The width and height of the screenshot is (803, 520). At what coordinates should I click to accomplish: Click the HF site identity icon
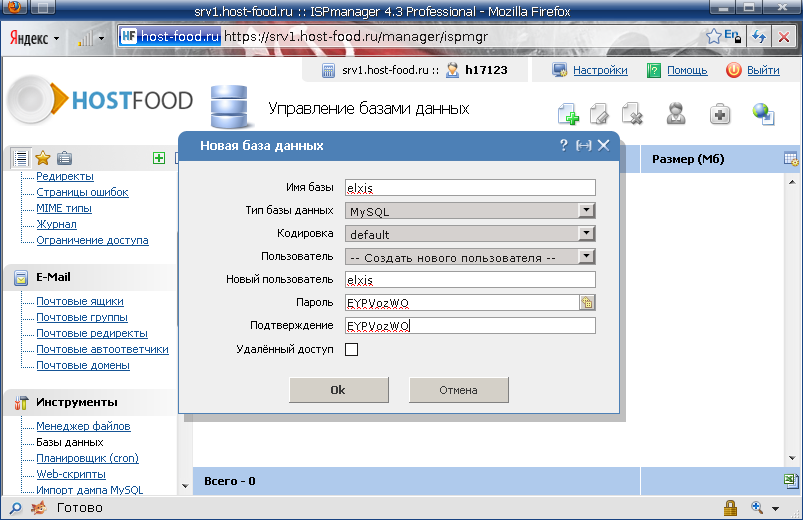point(129,36)
